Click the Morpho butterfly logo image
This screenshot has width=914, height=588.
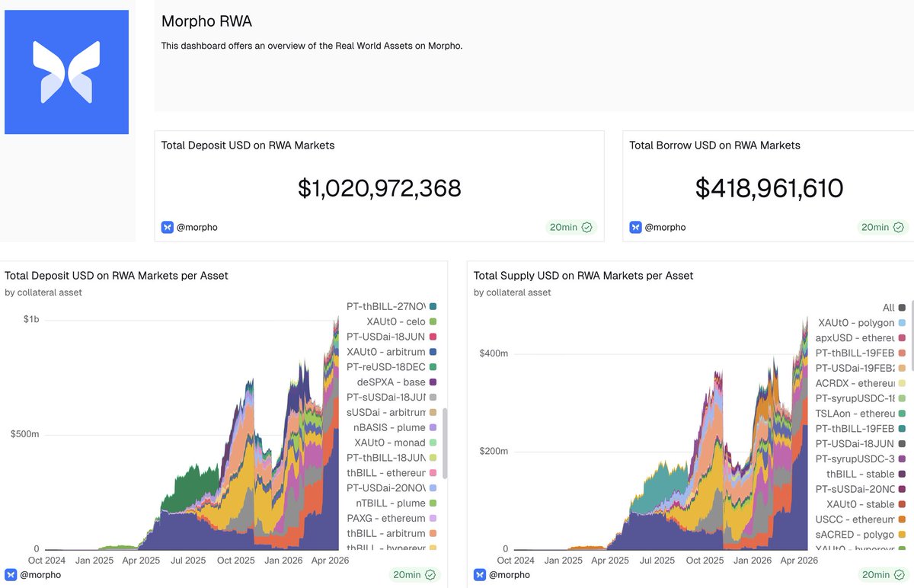click(67, 72)
